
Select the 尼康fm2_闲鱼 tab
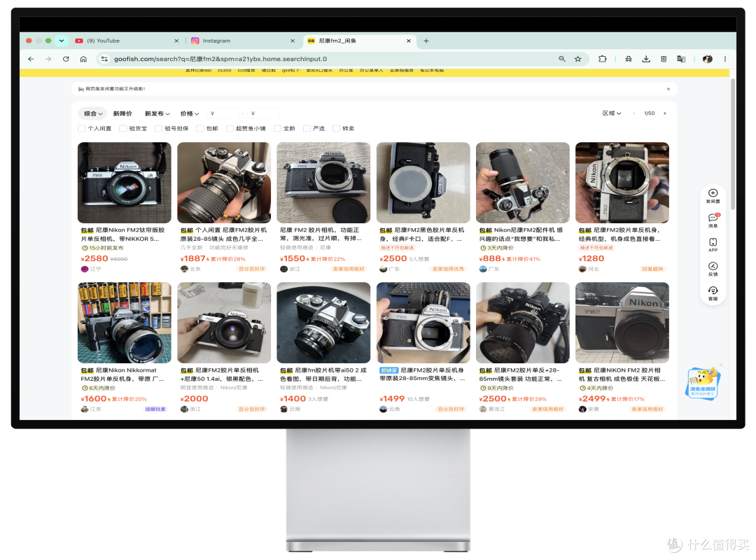coord(359,41)
